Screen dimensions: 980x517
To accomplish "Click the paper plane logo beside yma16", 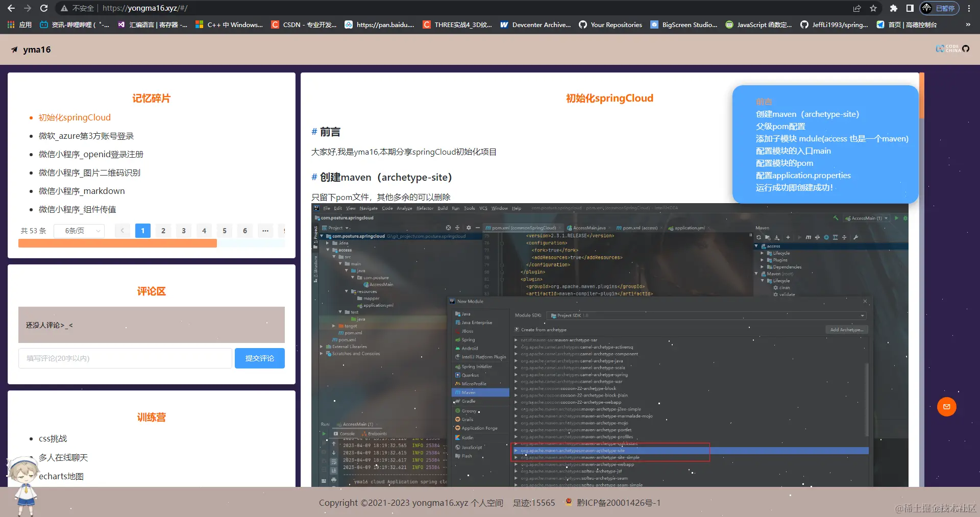I will coord(14,50).
